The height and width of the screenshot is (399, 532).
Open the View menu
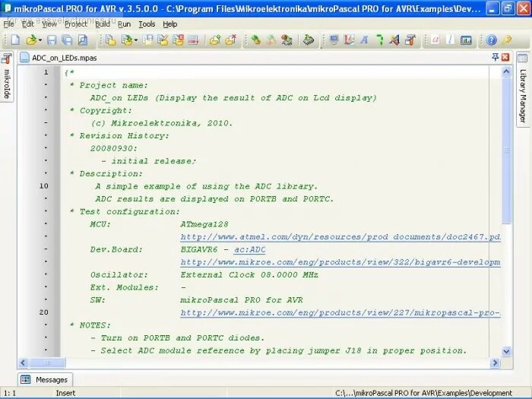click(x=49, y=24)
